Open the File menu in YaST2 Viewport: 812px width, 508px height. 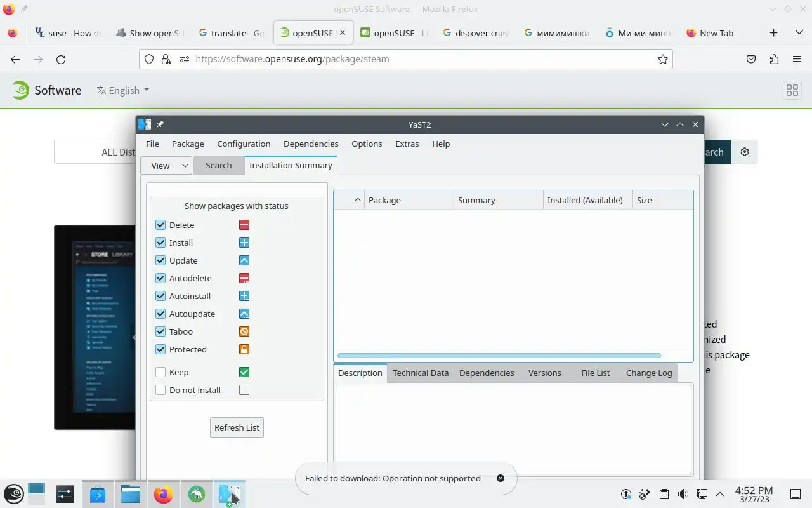coord(152,144)
